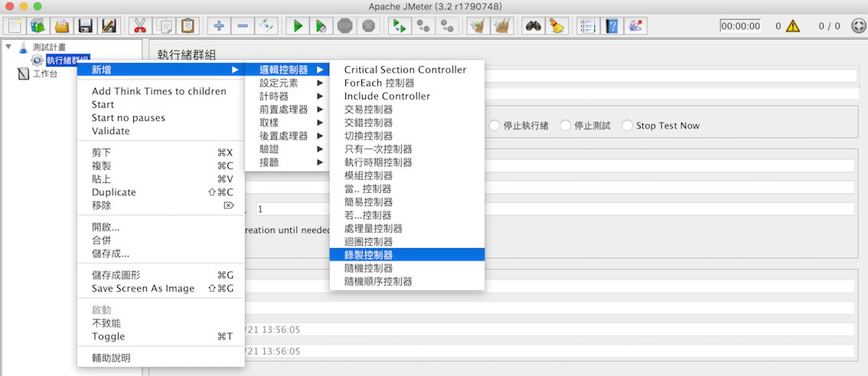Open the 後置處理器 submenu
This screenshot has width=868, height=376.
pos(287,136)
